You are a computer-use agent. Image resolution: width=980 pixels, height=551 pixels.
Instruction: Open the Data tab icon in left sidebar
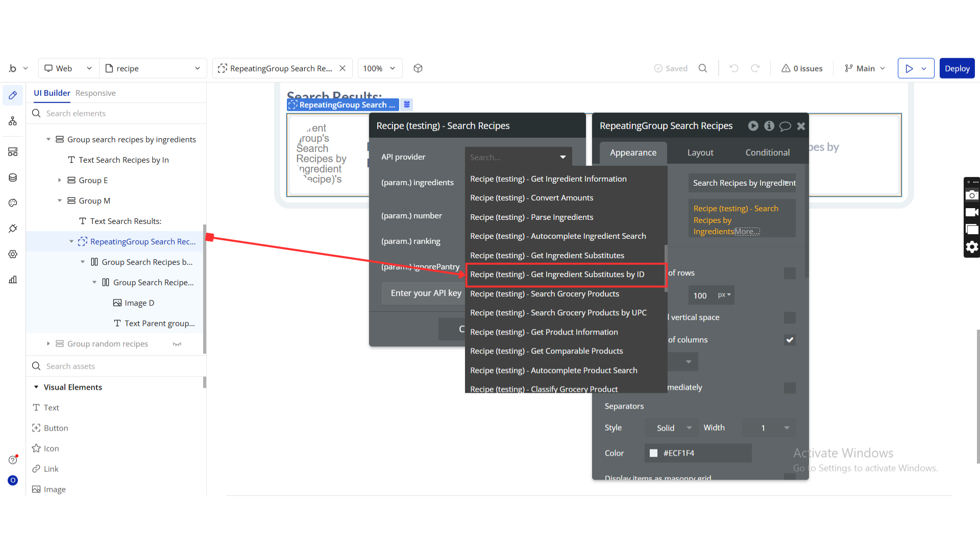(x=13, y=178)
